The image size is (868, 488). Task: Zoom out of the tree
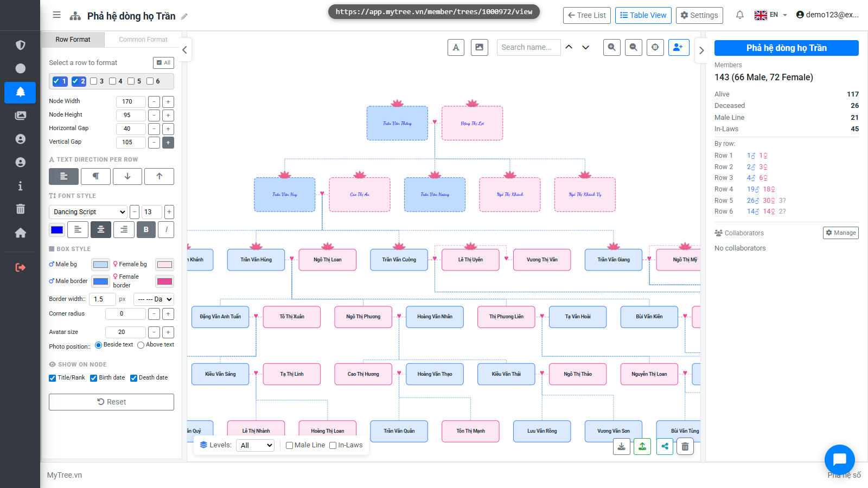(633, 47)
